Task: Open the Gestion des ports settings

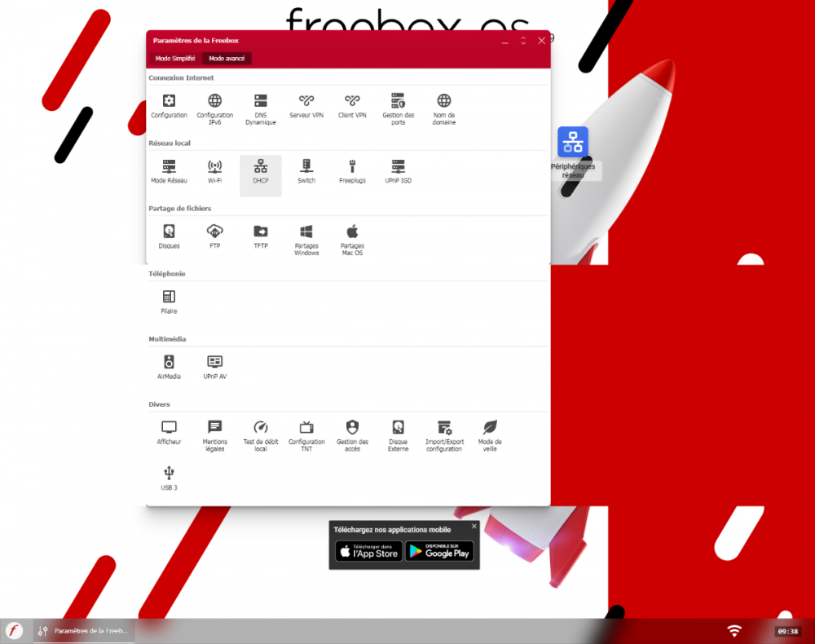Action: point(398,106)
